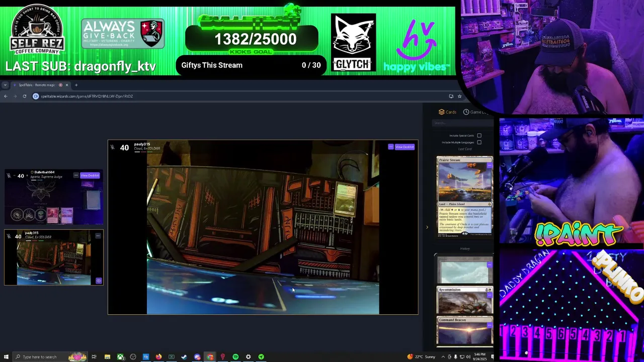Screen dimensions: 644x362
Task: Open Spotify from the taskbar
Action: click(x=235, y=357)
